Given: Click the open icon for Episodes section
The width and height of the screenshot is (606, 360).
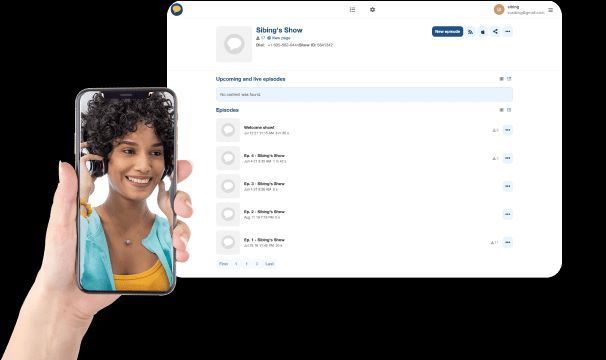Looking at the screenshot, I should [509, 110].
